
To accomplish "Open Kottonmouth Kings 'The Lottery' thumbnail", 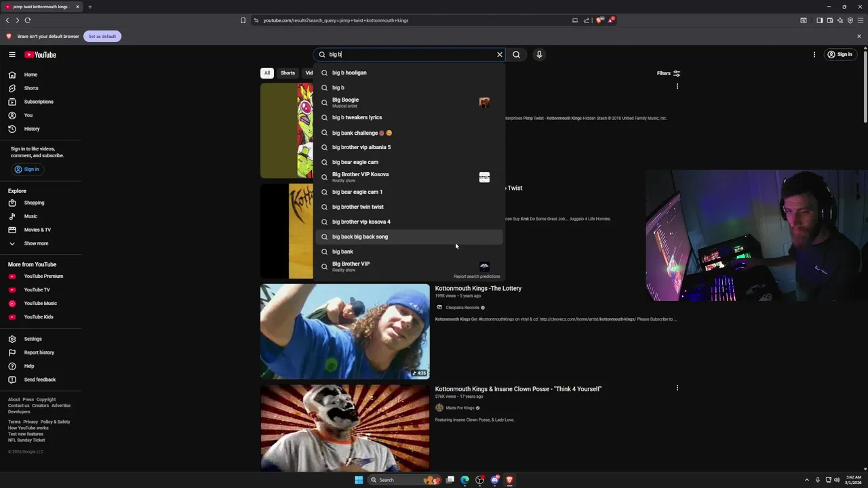I will [x=344, y=331].
